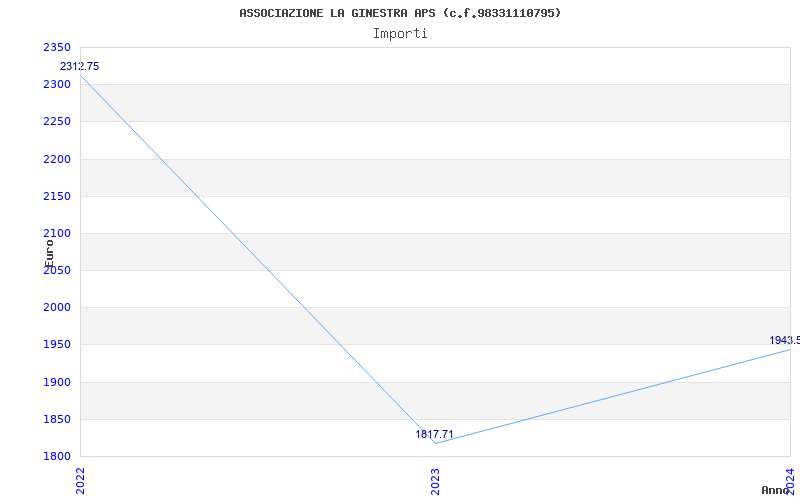Click the 2024 x-axis year label
Screen dimensions: 800x500
click(790, 481)
